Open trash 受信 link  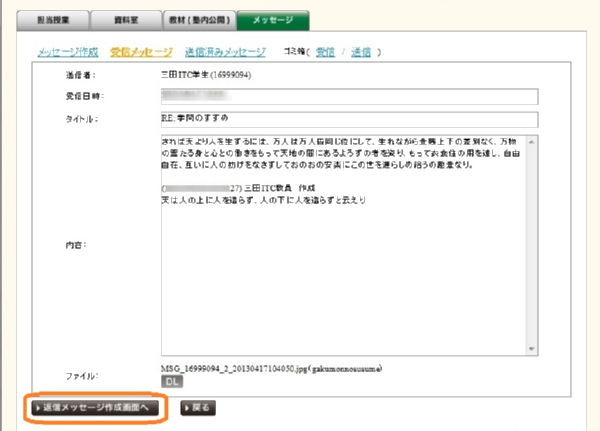point(325,51)
